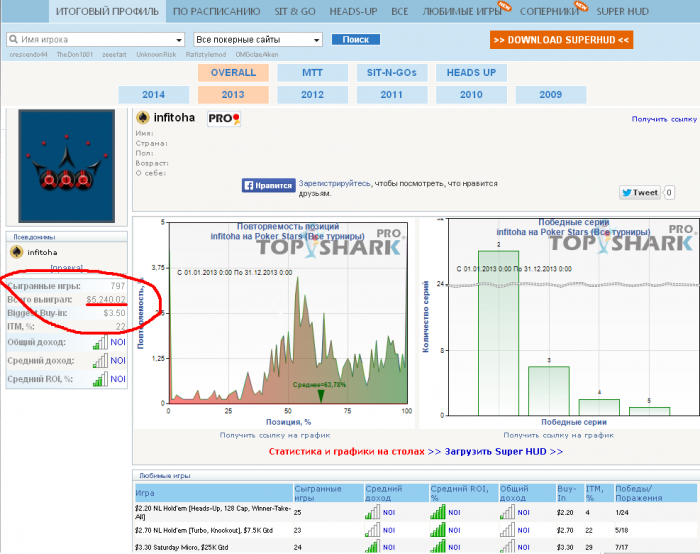
Task: Choose year 2009
Action: tap(550, 95)
